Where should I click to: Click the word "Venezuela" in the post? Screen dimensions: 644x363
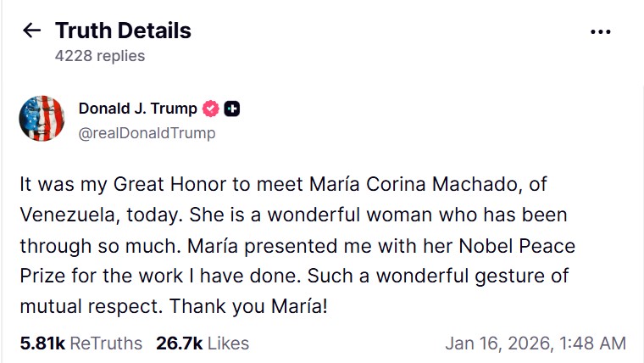[x=69, y=214]
